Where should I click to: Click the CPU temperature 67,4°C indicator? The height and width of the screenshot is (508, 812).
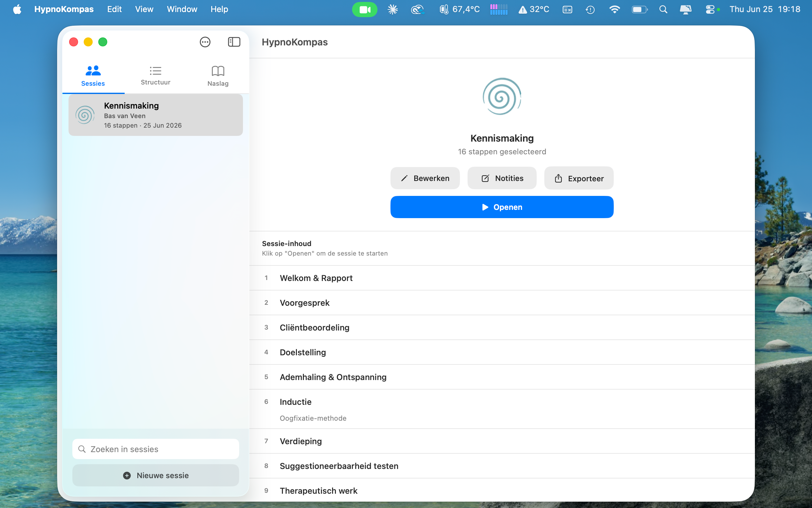[459, 10]
